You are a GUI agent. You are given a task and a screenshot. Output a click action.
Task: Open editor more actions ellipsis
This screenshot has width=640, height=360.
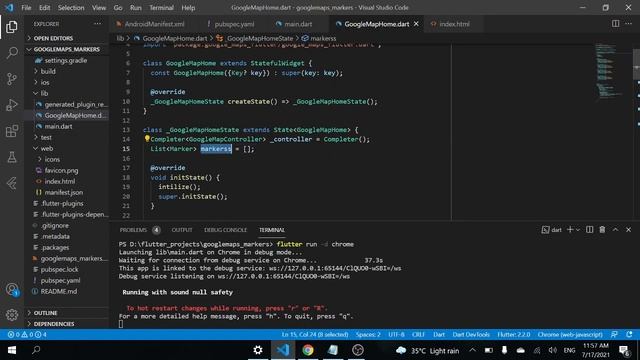point(629,24)
